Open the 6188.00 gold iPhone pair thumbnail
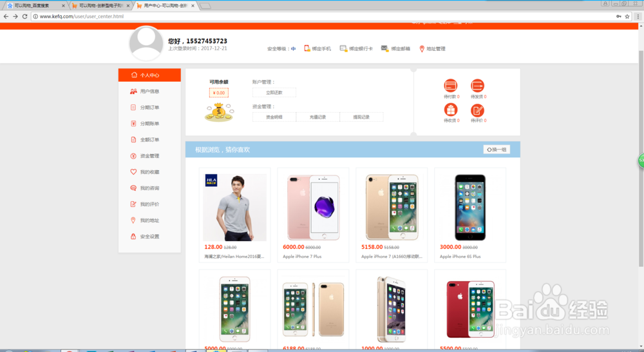The width and height of the screenshot is (644, 352). coord(314,309)
